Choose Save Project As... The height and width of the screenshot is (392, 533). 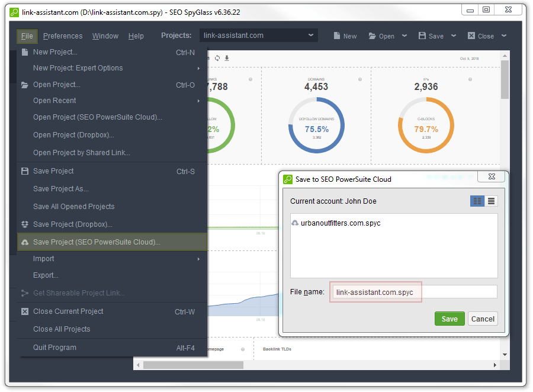112,189
